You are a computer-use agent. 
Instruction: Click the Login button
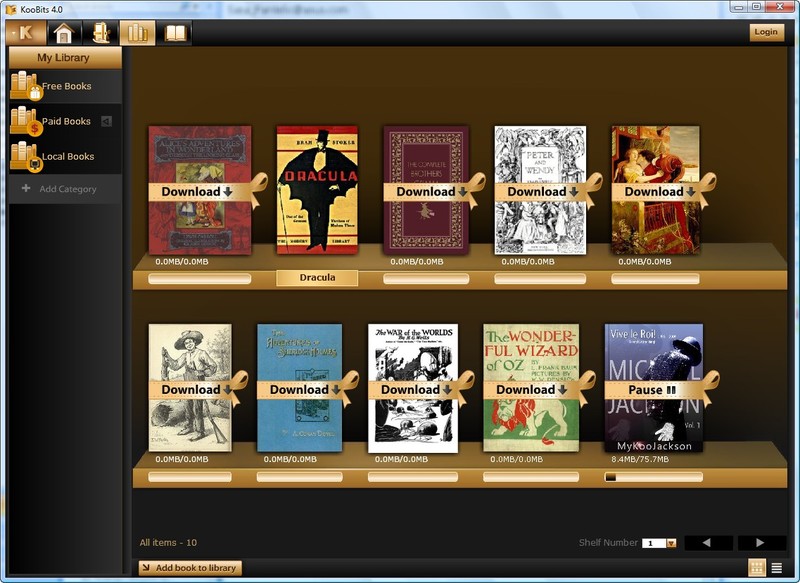tap(766, 32)
